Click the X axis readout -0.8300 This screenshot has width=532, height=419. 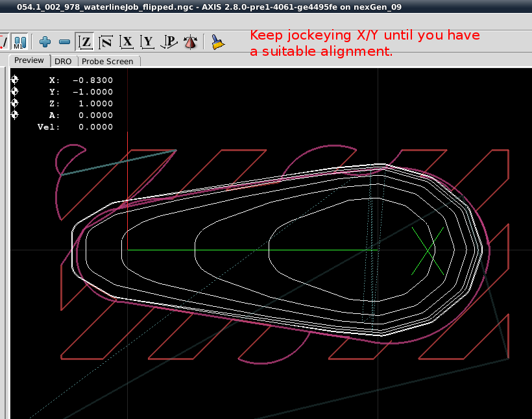pos(93,80)
